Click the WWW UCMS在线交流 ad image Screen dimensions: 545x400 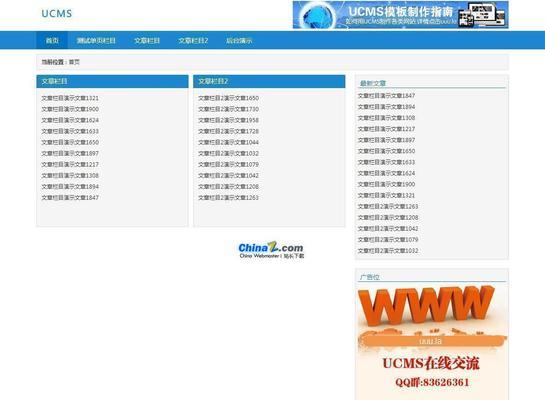click(431, 342)
